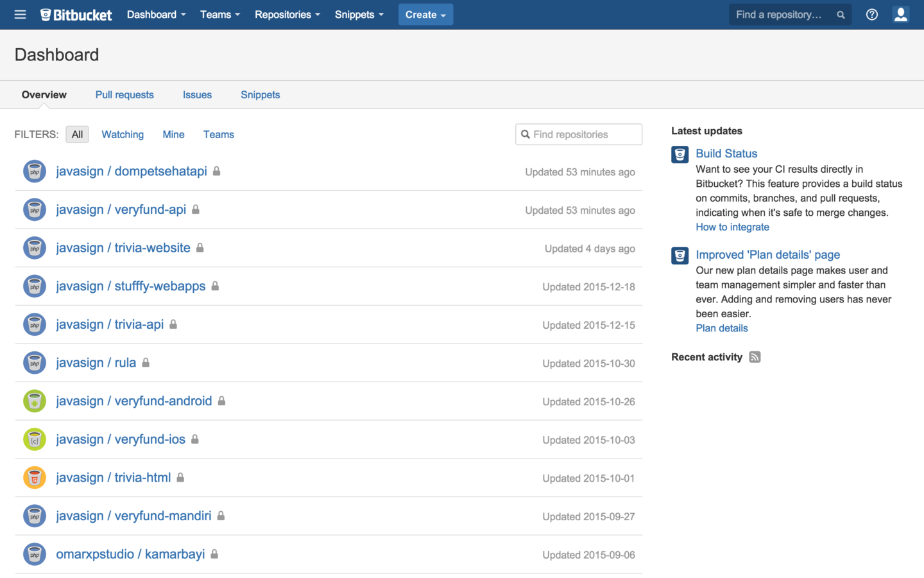Click the Find repositories input field

coord(579,134)
